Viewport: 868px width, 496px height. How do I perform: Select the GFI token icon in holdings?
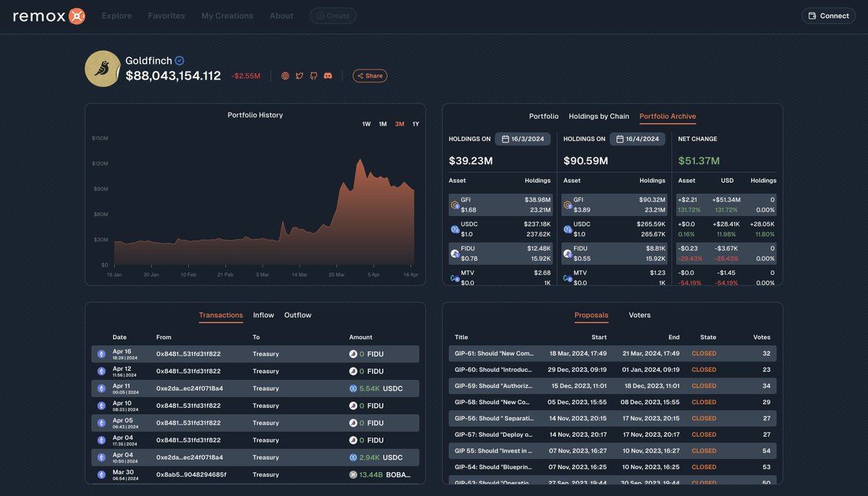[x=454, y=203]
